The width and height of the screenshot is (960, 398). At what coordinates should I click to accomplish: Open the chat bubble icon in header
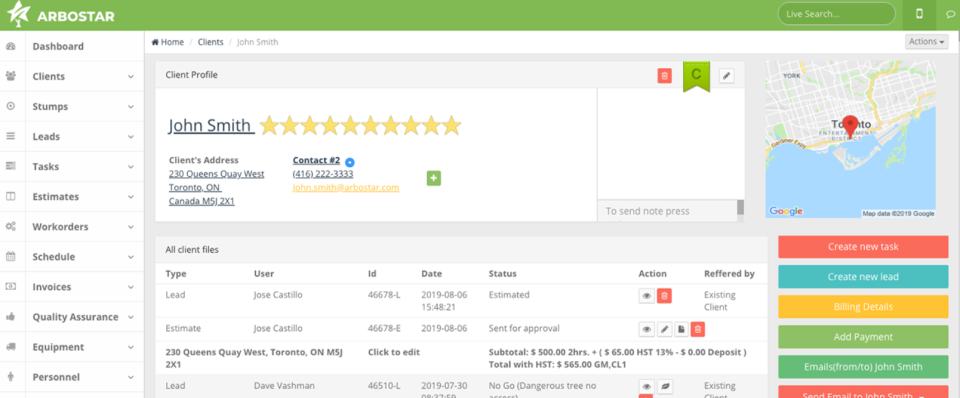click(x=950, y=15)
